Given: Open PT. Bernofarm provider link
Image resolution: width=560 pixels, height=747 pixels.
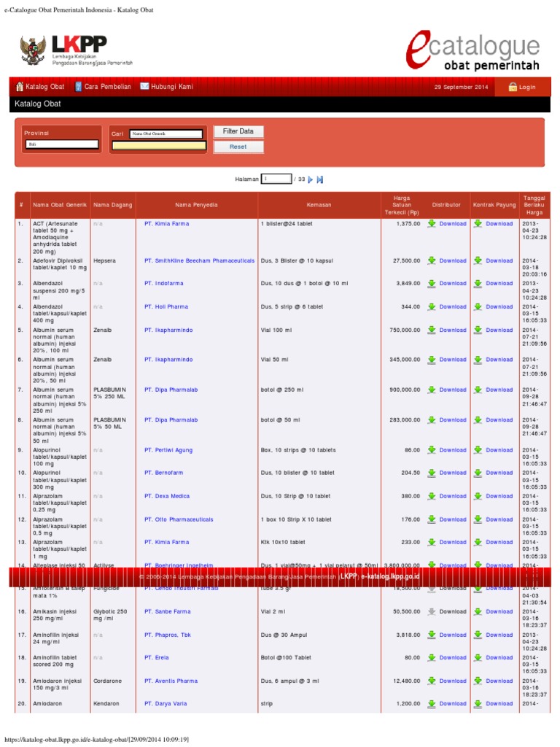Looking at the screenshot, I should (164, 473).
